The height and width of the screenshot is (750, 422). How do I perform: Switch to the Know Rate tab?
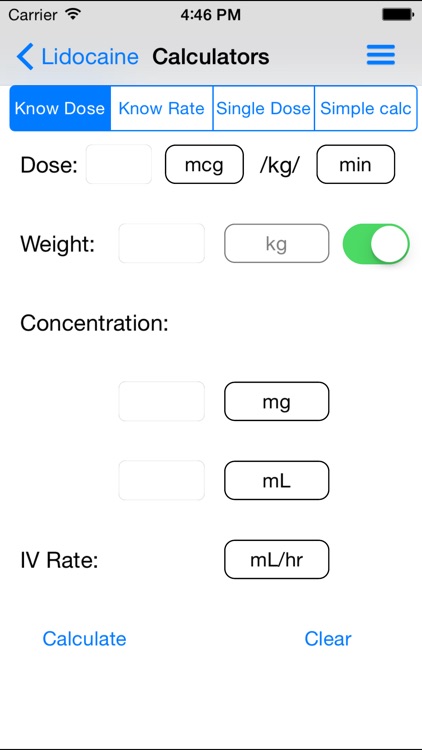pyautogui.click(x=162, y=108)
